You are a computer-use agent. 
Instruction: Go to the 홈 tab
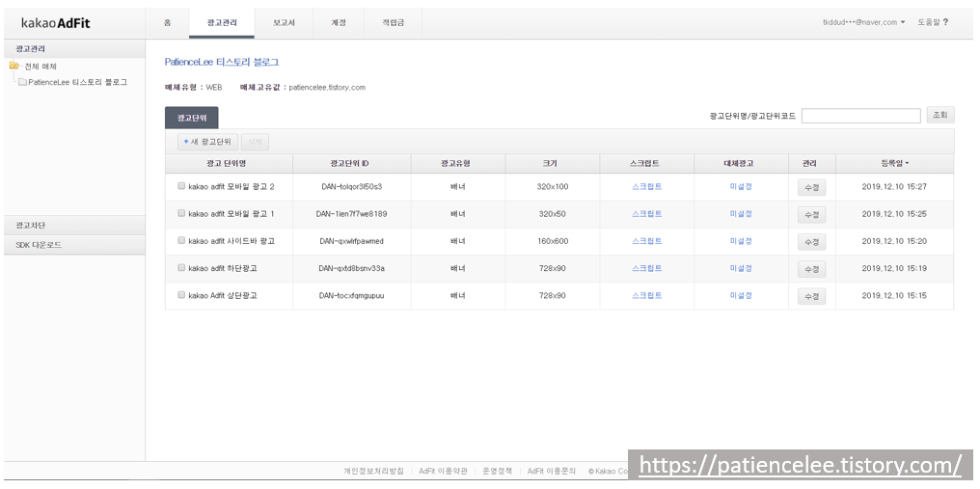click(167, 22)
